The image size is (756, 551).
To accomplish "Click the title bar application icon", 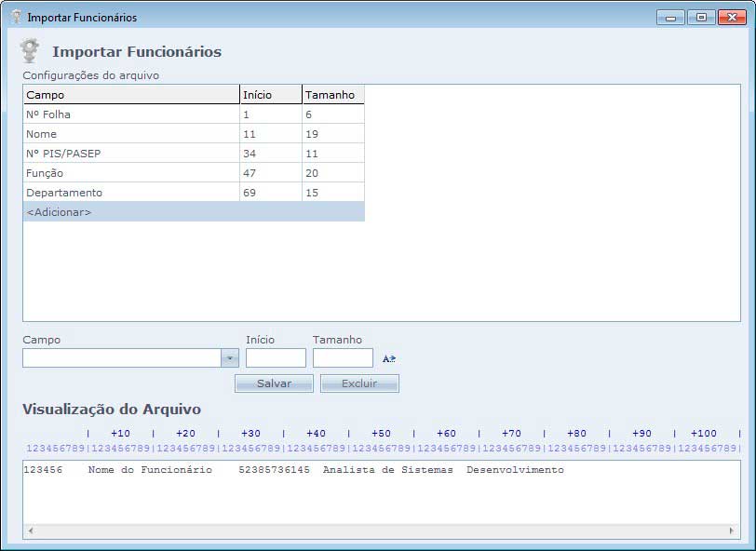I will (15, 17).
